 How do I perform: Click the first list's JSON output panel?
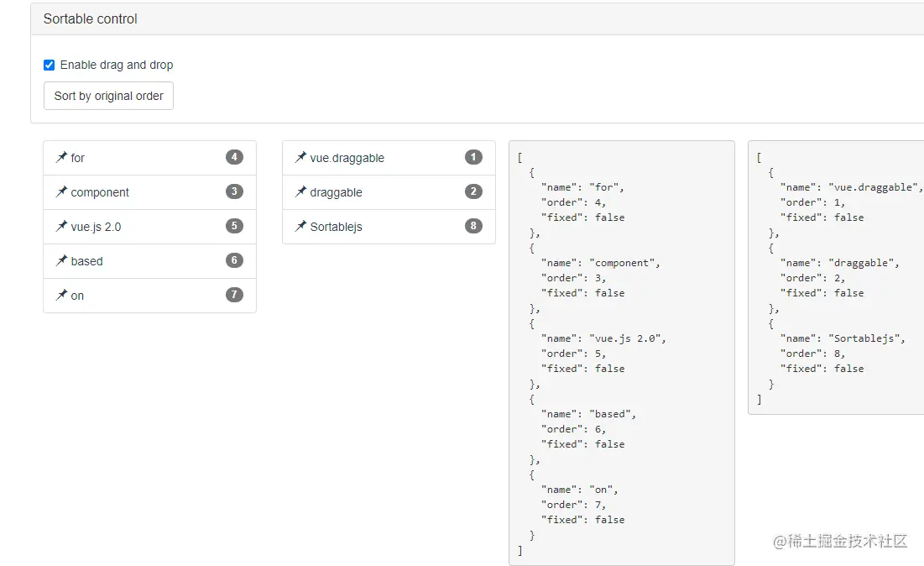click(621, 353)
